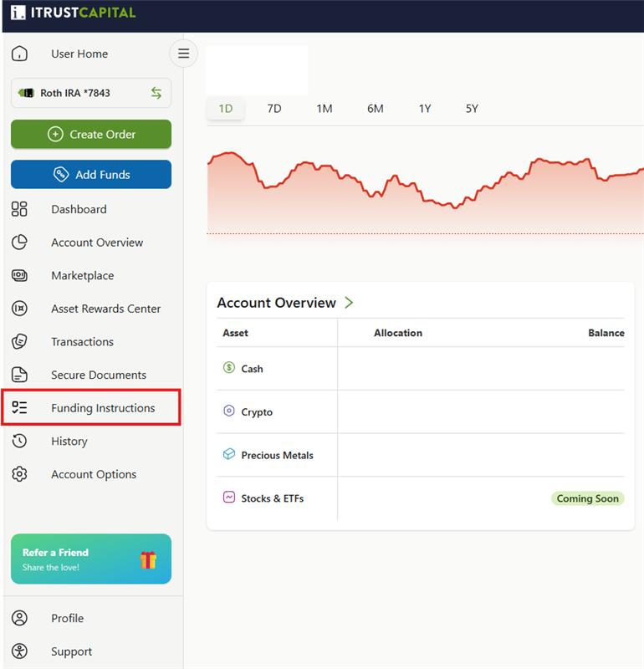Screen dimensions: 644x669
Task: Click the Account Overview card heading
Action: [276, 303]
